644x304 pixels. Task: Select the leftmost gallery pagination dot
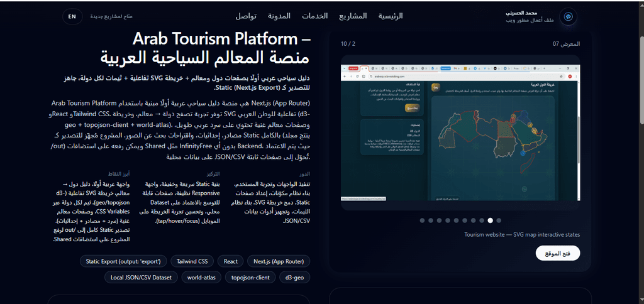[423, 220]
